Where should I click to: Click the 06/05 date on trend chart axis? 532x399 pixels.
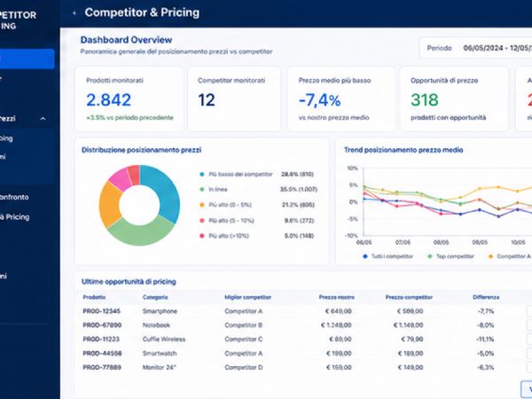click(x=364, y=243)
